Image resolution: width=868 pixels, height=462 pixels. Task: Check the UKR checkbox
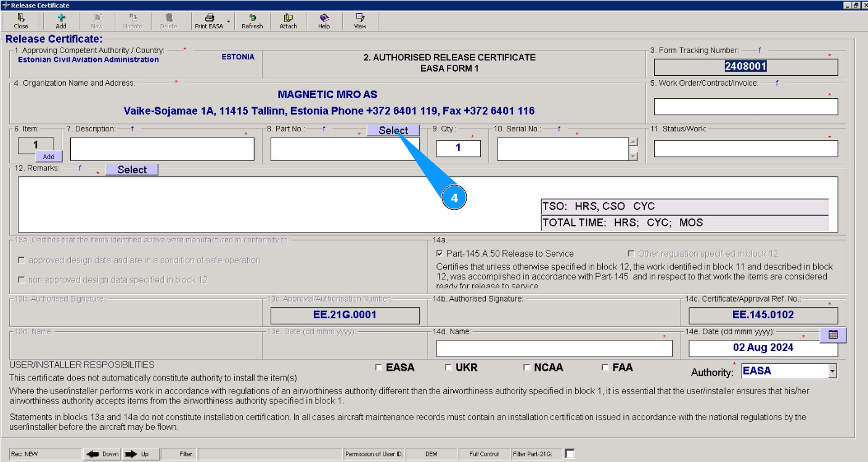[448, 368]
